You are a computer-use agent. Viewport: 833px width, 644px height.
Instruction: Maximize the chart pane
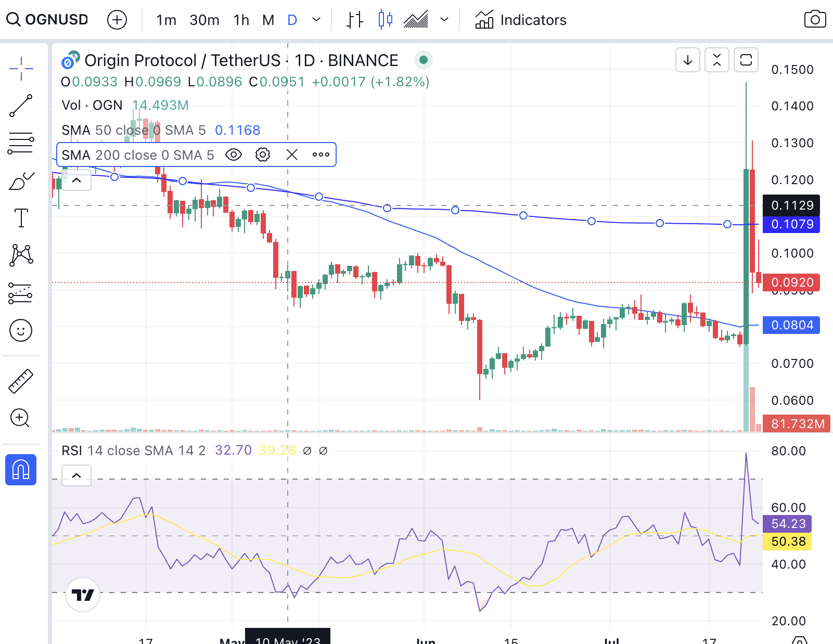[746, 60]
